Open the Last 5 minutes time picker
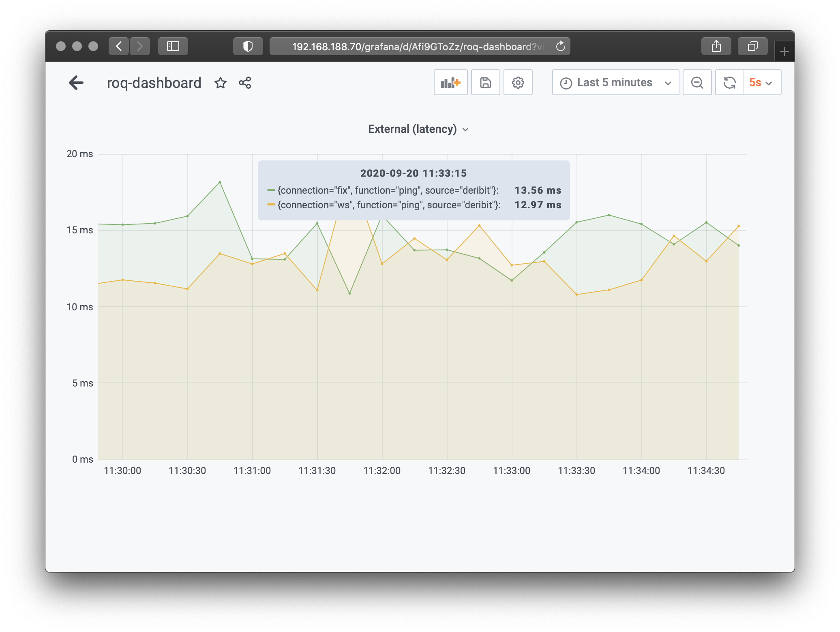Viewport: 840px width, 632px height. tap(615, 82)
